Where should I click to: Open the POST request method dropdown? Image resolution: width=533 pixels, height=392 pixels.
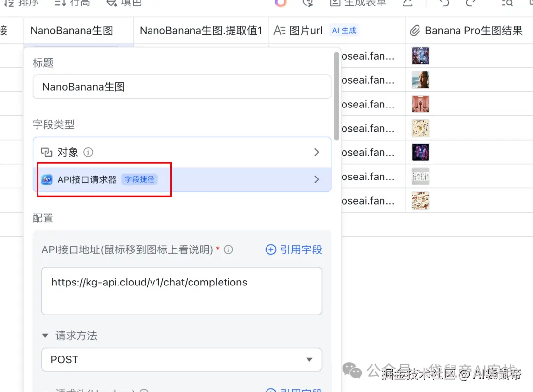pyautogui.click(x=182, y=359)
